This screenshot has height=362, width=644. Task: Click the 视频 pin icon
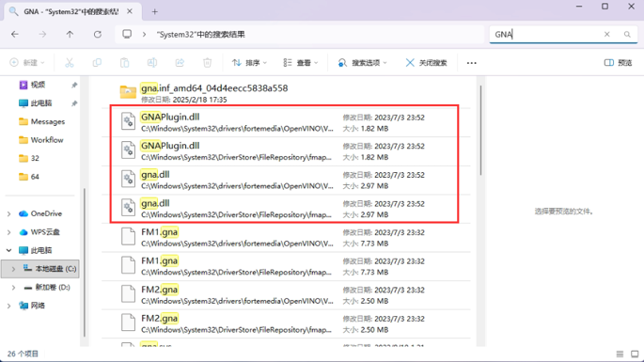tap(74, 85)
